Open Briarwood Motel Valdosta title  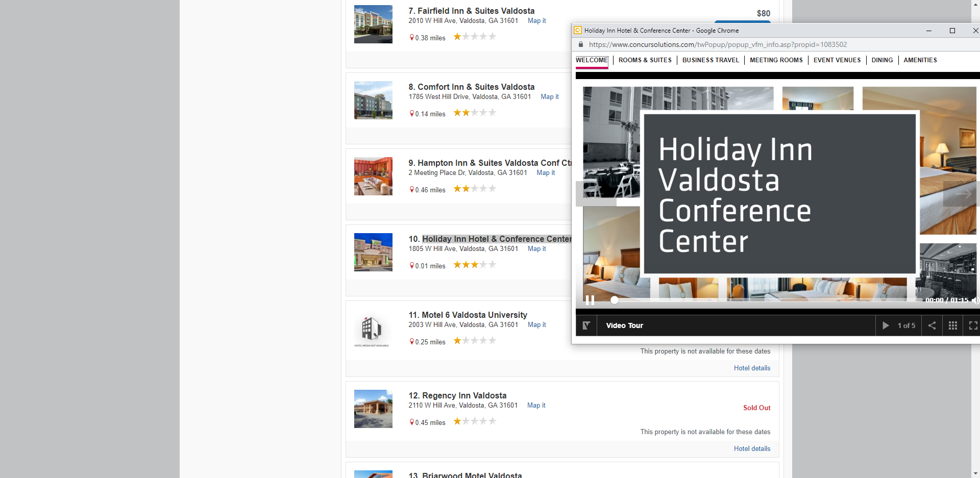[x=465, y=475]
